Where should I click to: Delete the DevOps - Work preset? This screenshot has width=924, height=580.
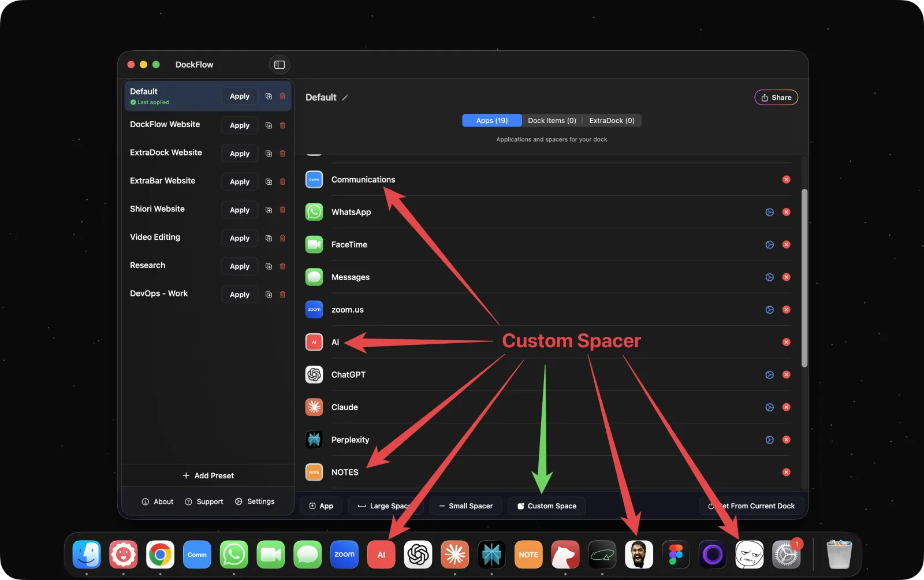[282, 295]
